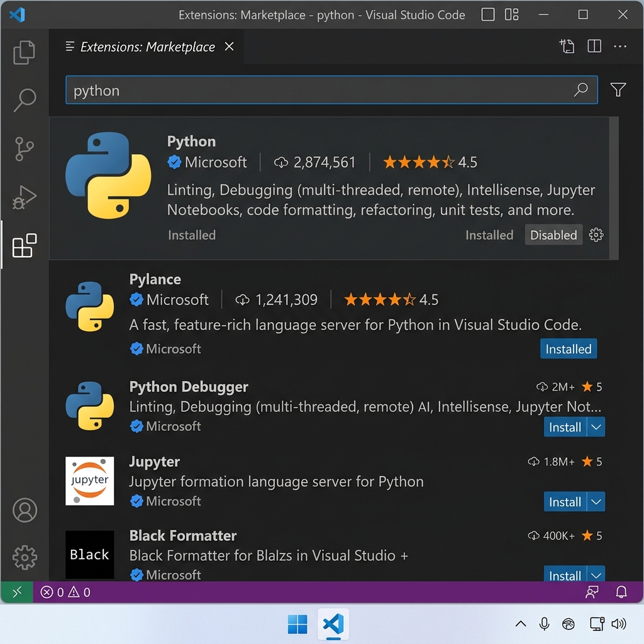Image resolution: width=644 pixels, height=644 pixels.
Task: Open the Accounts menu icon
Action: tap(25, 510)
